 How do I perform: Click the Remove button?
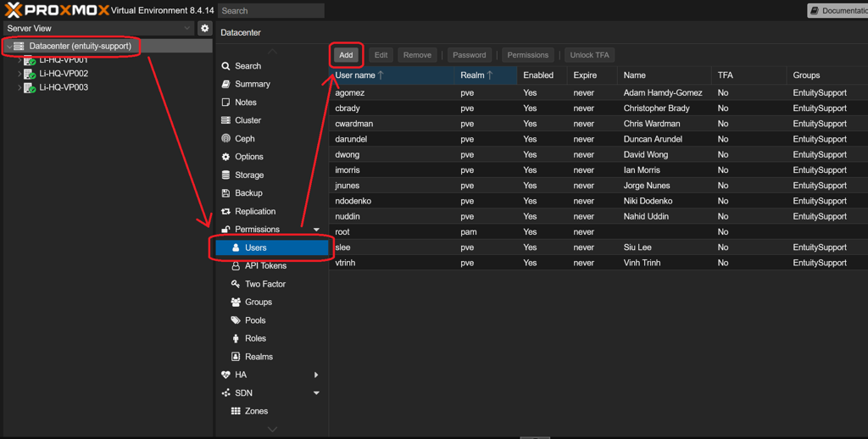click(x=417, y=55)
